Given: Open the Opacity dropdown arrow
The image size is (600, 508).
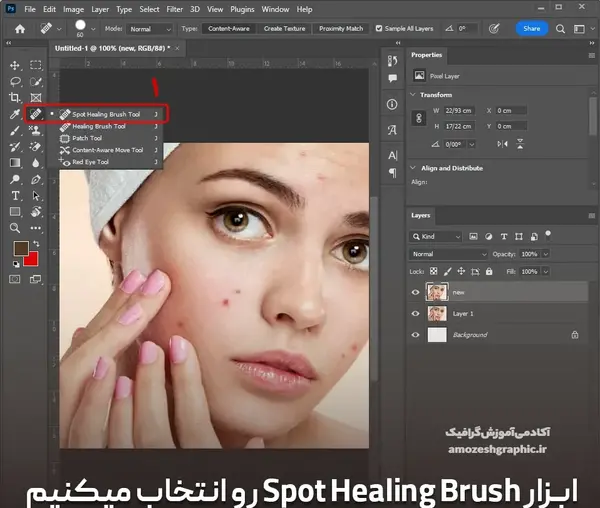Looking at the screenshot, I should point(546,254).
